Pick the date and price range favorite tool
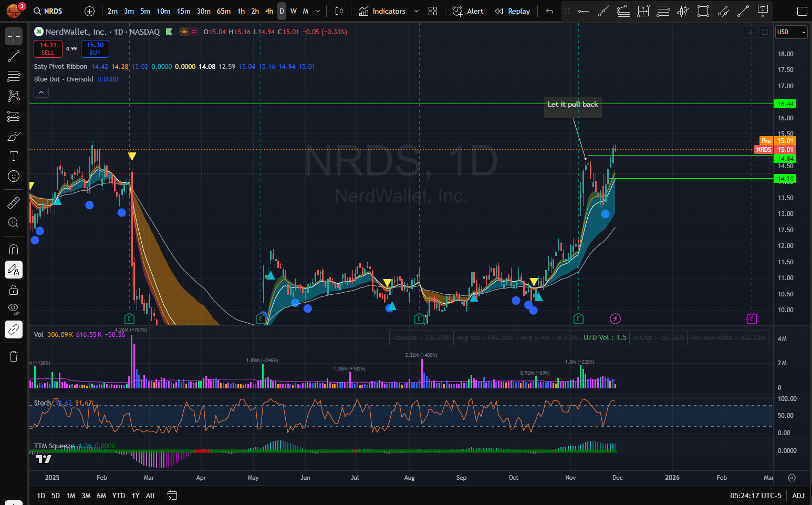This screenshot has width=812, height=505. pos(643,11)
